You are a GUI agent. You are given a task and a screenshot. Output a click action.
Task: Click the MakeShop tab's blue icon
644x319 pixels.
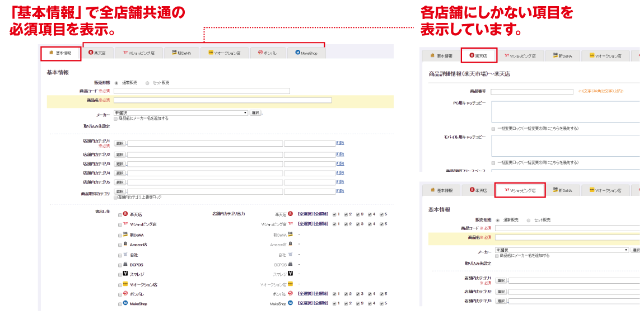(x=298, y=53)
